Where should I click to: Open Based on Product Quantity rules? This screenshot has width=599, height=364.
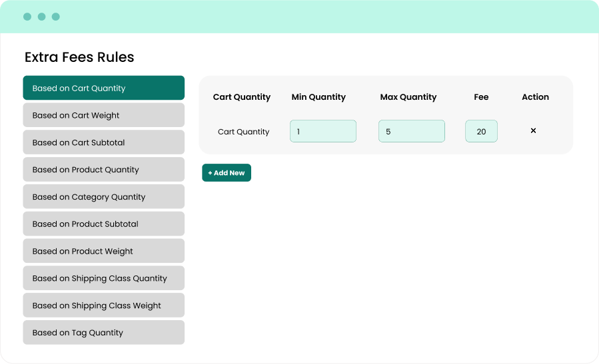click(x=103, y=170)
